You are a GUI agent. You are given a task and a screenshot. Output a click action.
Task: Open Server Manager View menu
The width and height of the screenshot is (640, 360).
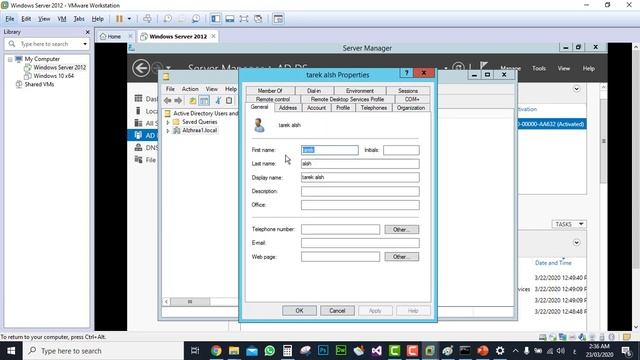(x=564, y=69)
